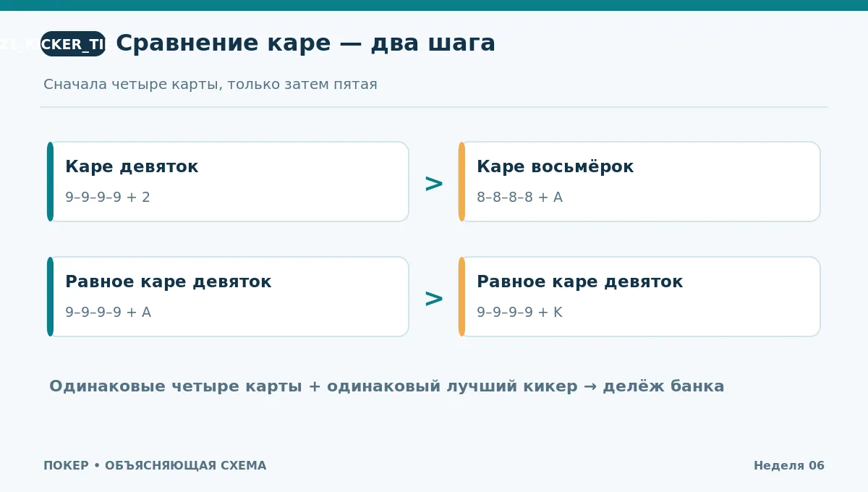This screenshot has width=868, height=492.
Task: Click the hand text "9–9–9–9 + 2"
Action: click(x=108, y=198)
